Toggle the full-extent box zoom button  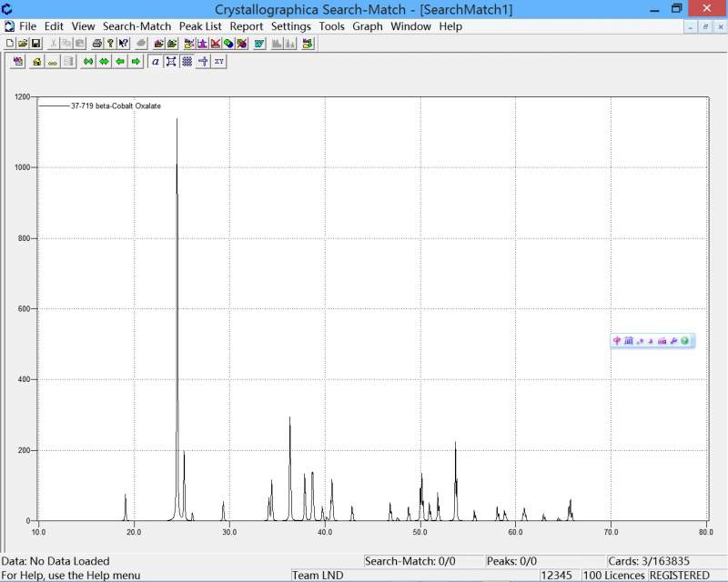coord(171,61)
